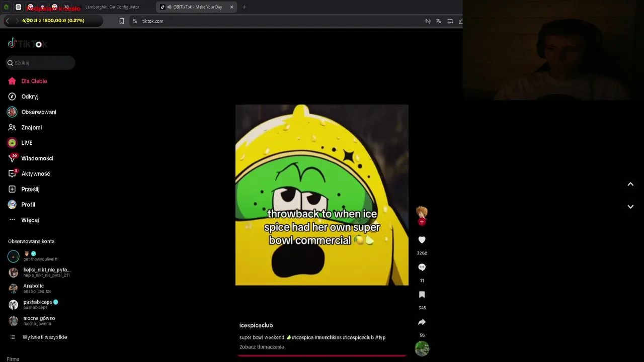644x362 pixels.
Task: Close the TikTok browser tab
Action: click(x=231, y=7)
